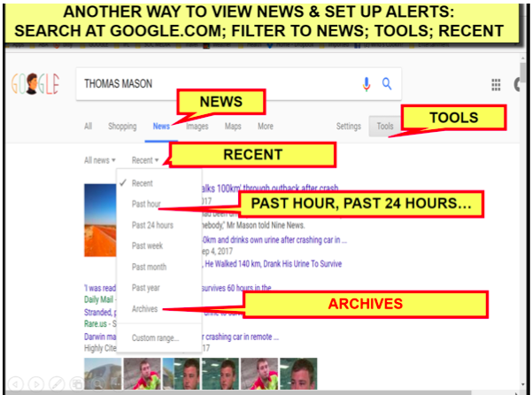The width and height of the screenshot is (532, 395).
Task: Click 'Highly Cite' label text
Action: (x=100, y=348)
